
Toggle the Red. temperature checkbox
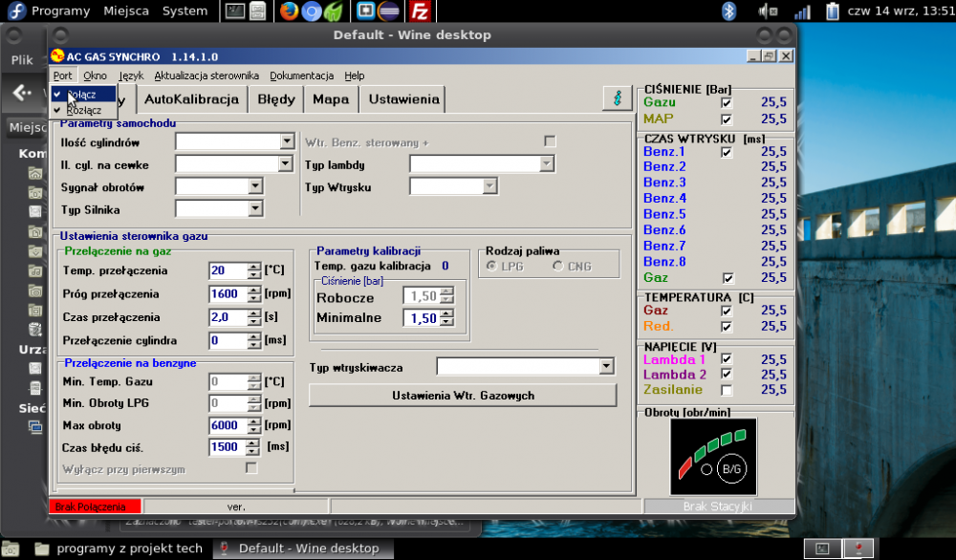[727, 327]
